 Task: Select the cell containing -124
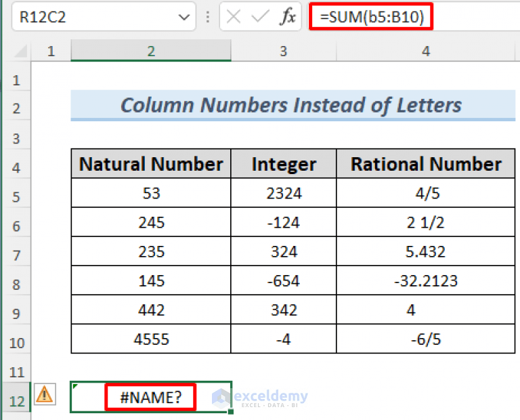click(x=284, y=222)
